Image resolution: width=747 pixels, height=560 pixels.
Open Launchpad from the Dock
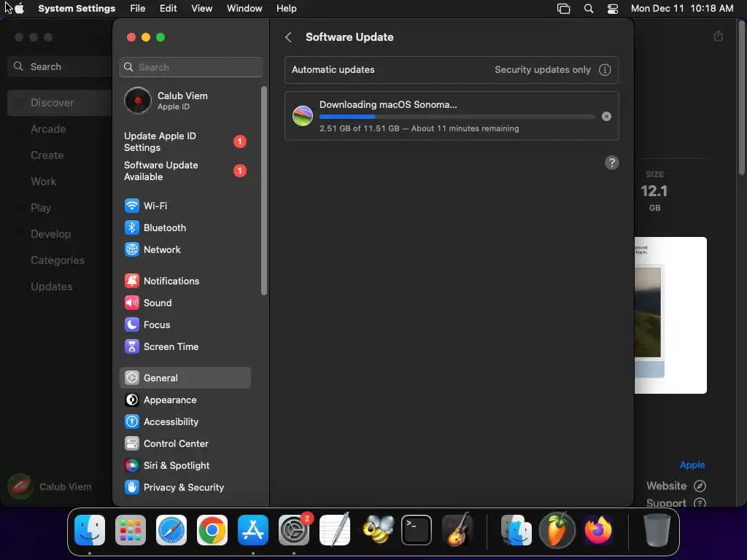pyautogui.click(x=131, y=529)
